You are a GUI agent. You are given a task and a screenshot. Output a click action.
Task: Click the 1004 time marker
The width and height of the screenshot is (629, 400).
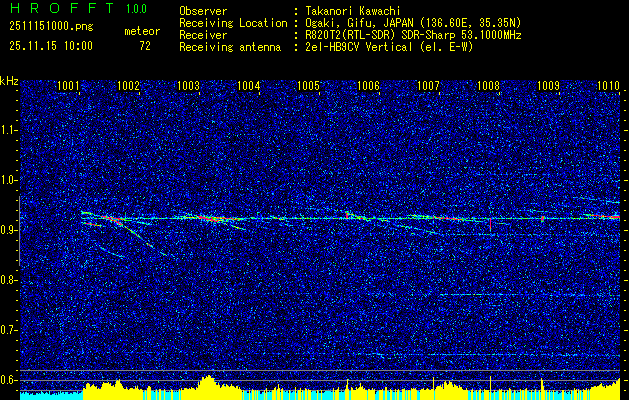[248, 86]
